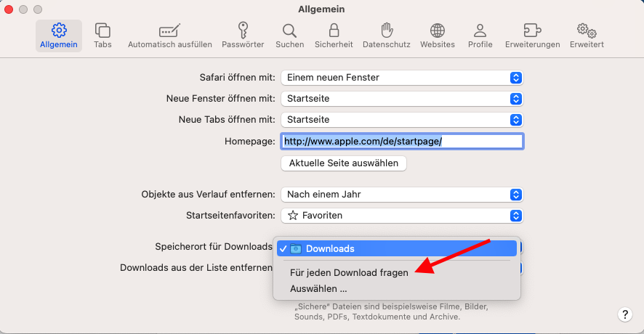The image size is (644, 334).
Task: Click the red close window button
Action: coord(9,9)
